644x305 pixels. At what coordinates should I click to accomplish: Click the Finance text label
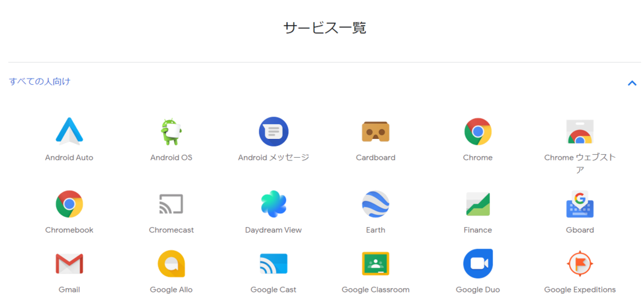click(x=478, y=230)
